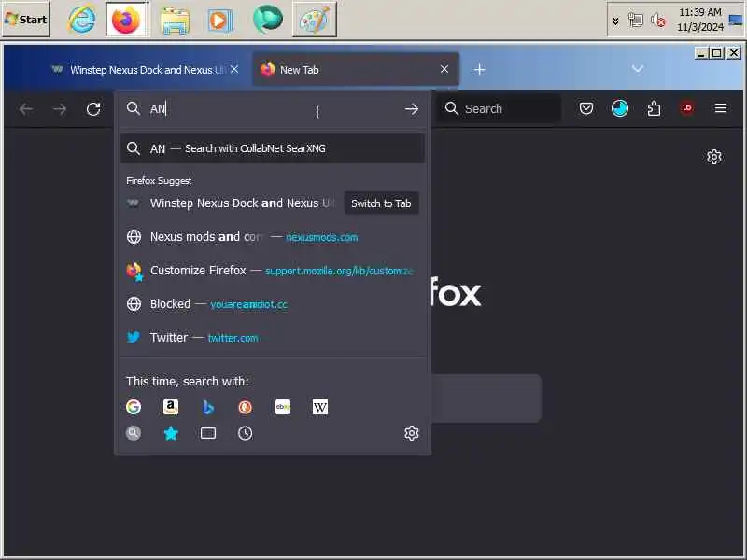Launch the media player taskbar icon
Viewport: 747px width, 560px height.
[x=219, y=20]
